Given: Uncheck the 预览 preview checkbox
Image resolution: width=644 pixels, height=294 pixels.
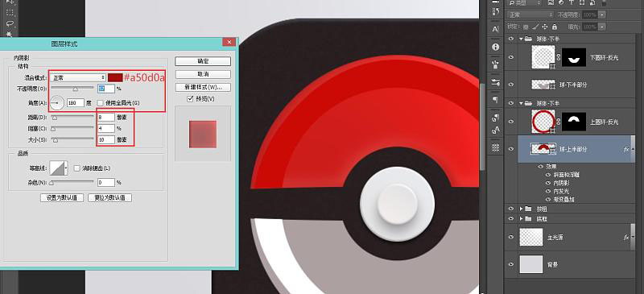Looking at the screenshot, I should pos(190,99).
